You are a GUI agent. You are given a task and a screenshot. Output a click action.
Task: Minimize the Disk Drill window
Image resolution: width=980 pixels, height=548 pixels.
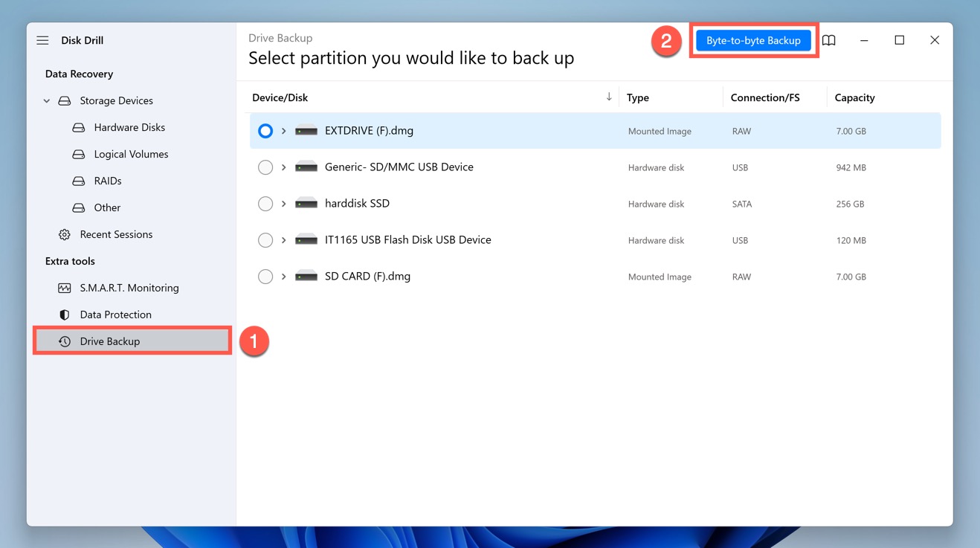(864, 40)
